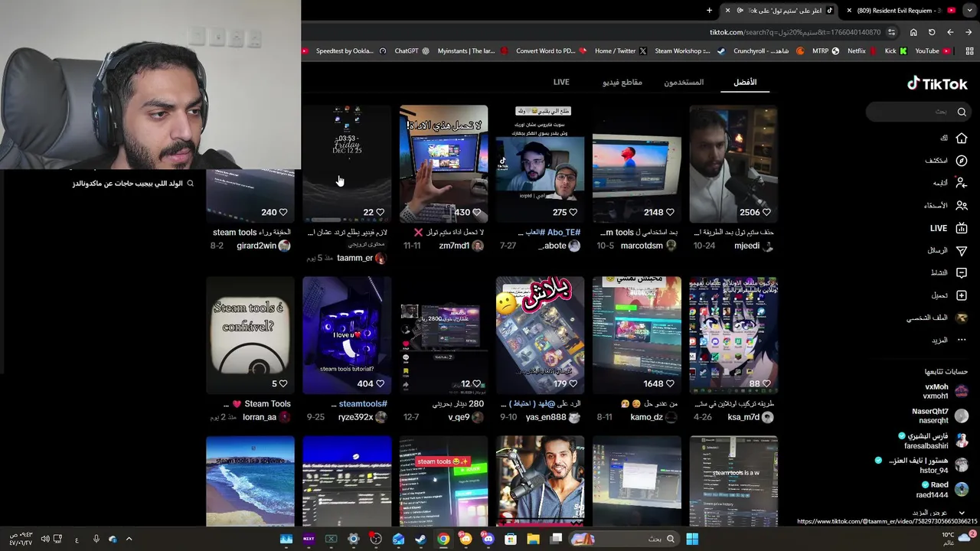Open the Activity inbox icon
980x551 pixels.
click(962, 272)
